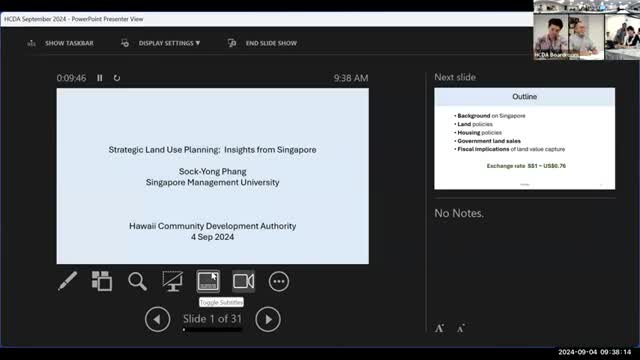Click the 9:38 AM clock text
The width and height of the screenshot is (640, 360).
351,78
